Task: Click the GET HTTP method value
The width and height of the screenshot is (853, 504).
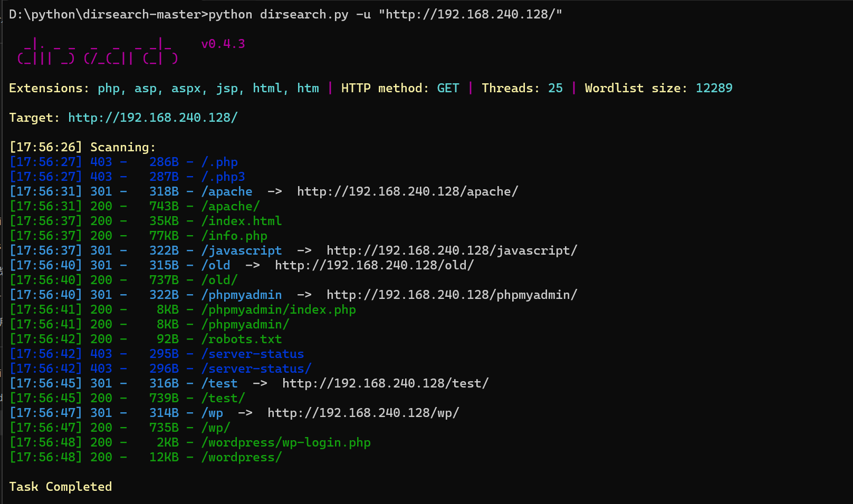Action: [448, 88]
